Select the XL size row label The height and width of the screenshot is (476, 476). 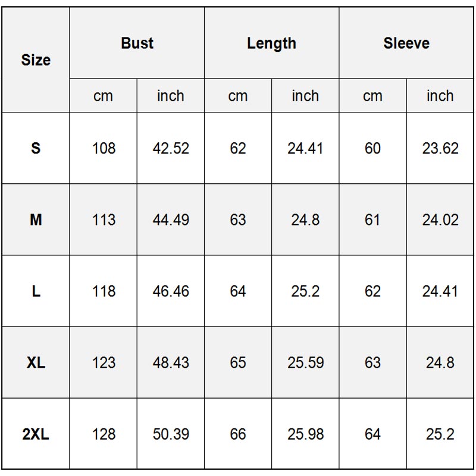[36, 362]
